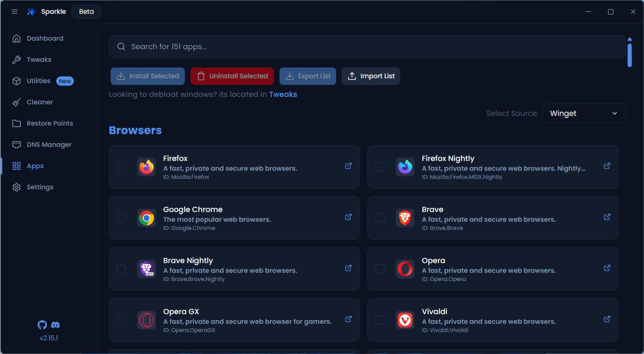
Task: Focus the app search field
Action: pos(367,47)
